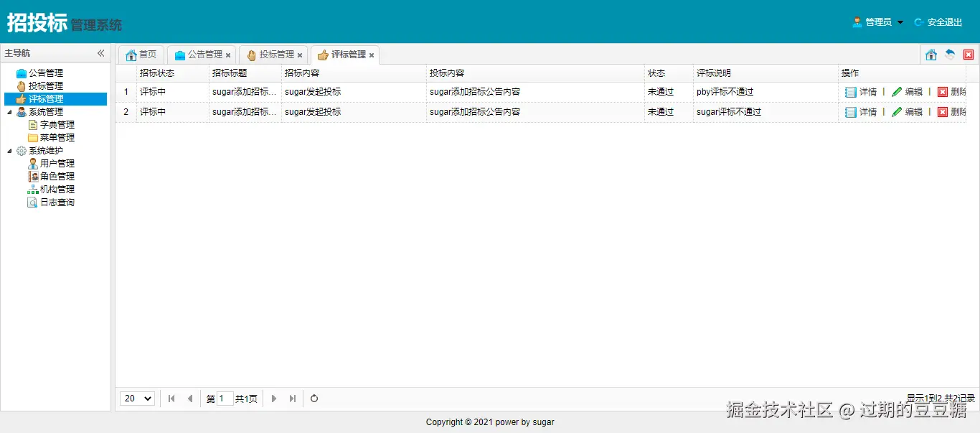The height and width of the screenshot is (433, 980).
Task: Click the 招标内容 column header
Action: pyautogui.click(x=354, y=73)
